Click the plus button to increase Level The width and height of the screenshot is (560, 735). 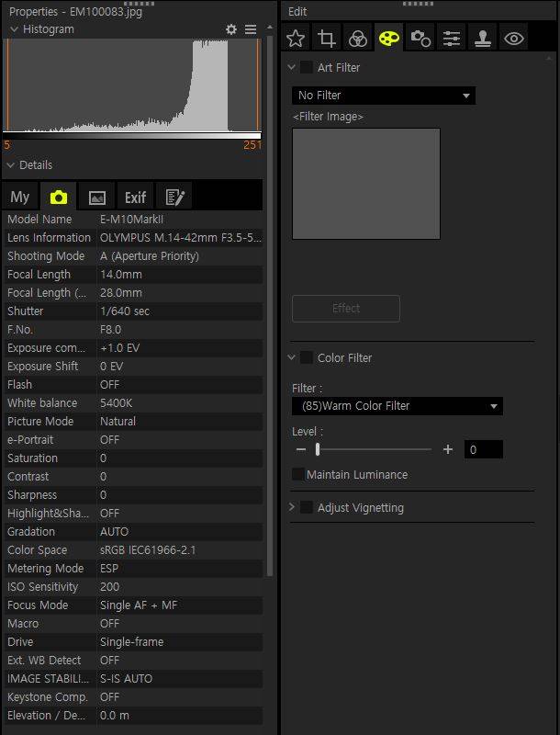[x=448, y=449]
